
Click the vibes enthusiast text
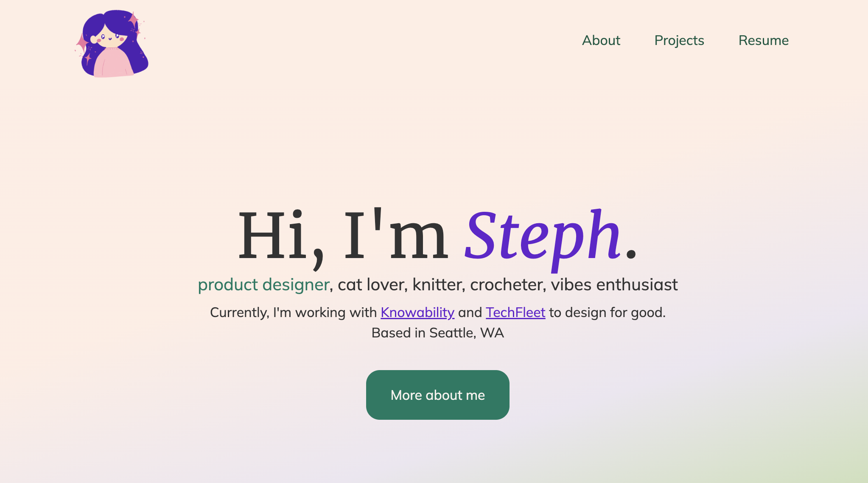click(614, 285)
